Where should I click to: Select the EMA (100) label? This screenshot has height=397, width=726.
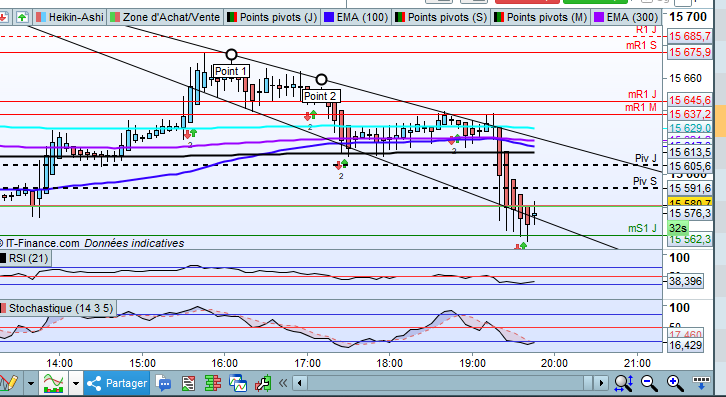(x=362, y=18)
